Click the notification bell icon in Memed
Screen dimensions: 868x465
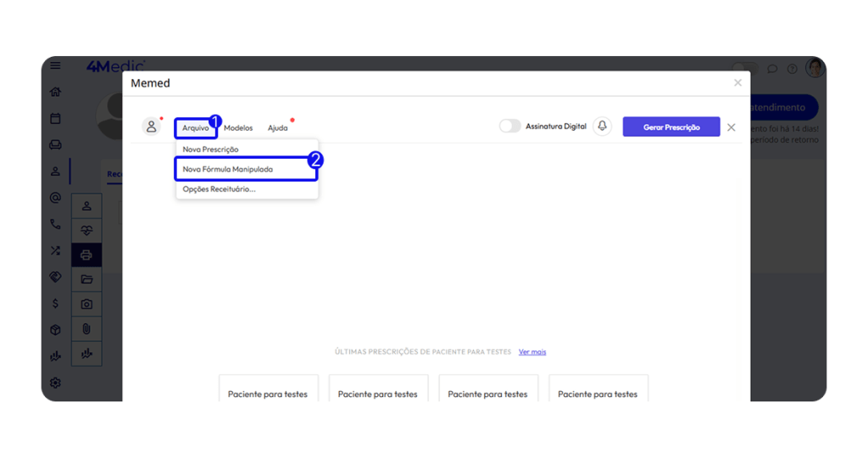[x=603, y=126]
